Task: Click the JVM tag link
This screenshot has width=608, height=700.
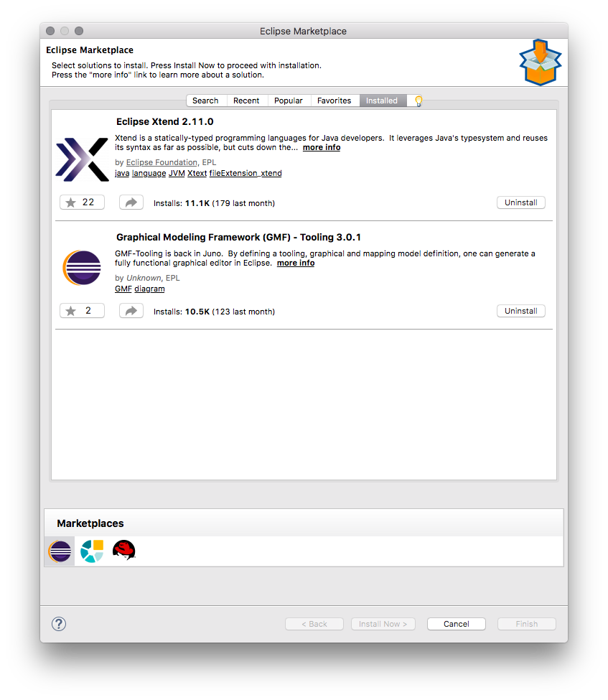Action: (x=177, y=173)
